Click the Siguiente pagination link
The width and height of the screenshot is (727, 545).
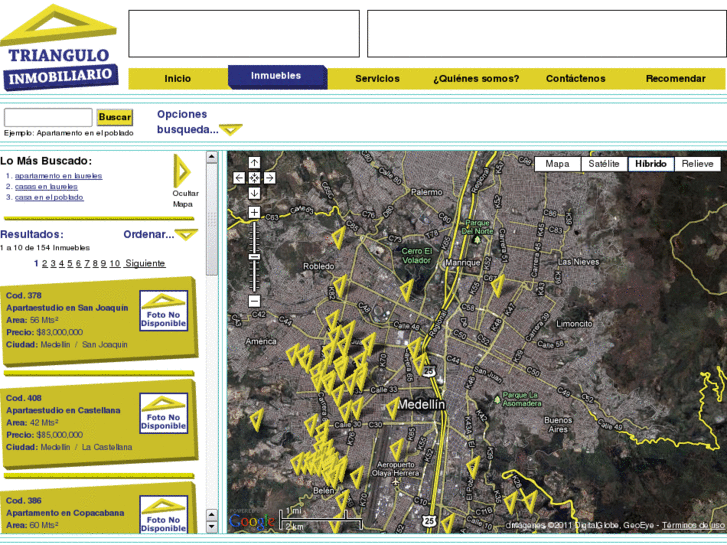point(145,263)
